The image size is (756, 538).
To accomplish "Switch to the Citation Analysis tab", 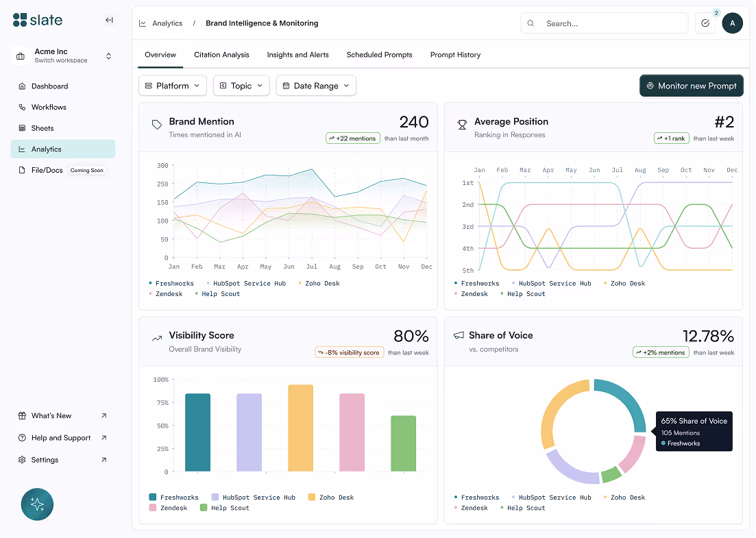I will (x=221, y=55).
